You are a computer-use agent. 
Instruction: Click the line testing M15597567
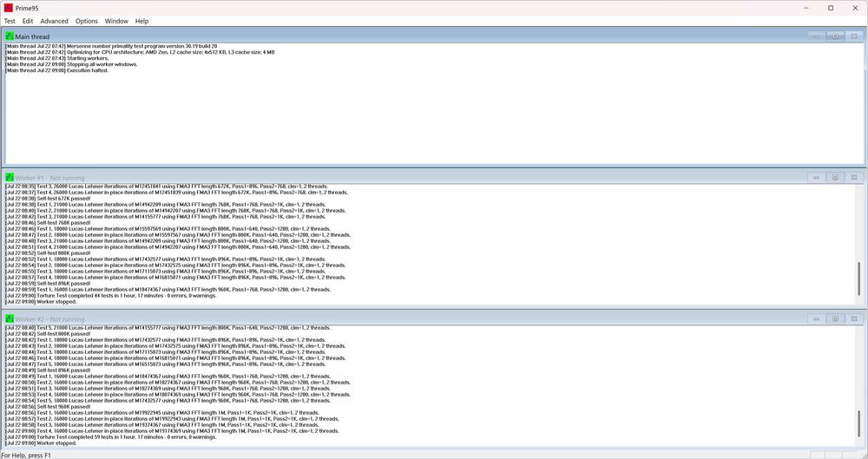(x=178, y=235)
